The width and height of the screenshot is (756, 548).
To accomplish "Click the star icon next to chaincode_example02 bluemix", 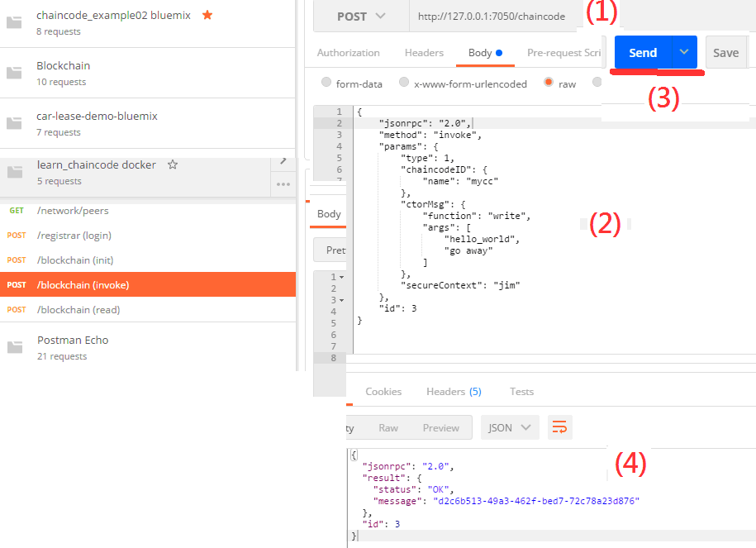I will pos(207,15).
